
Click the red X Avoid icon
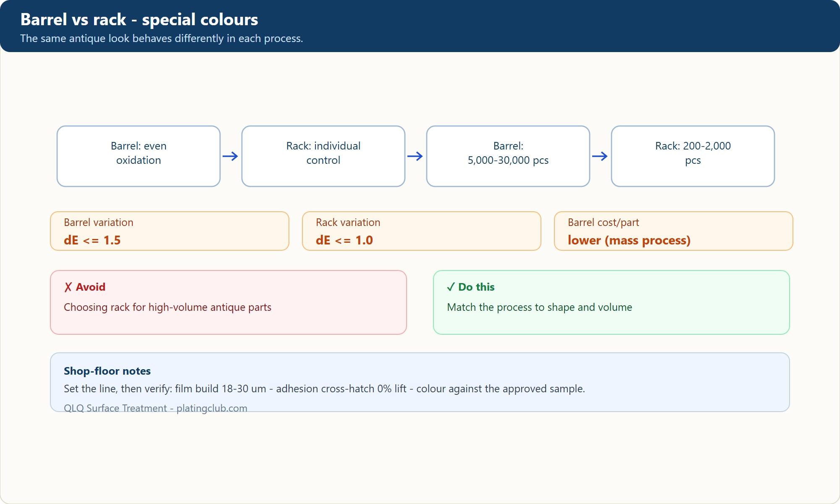tap(68, 287)
